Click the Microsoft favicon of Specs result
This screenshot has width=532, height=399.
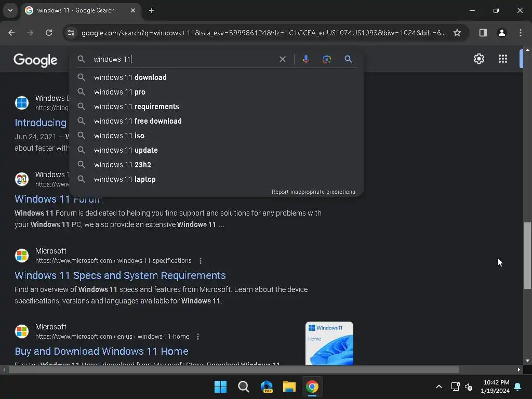click(22, 256)
